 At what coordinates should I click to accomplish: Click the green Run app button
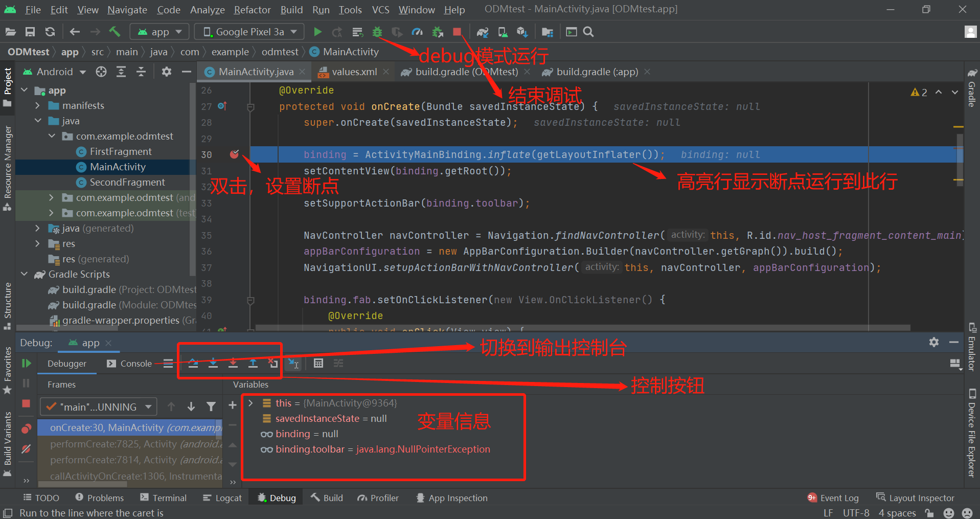point(317,32)
